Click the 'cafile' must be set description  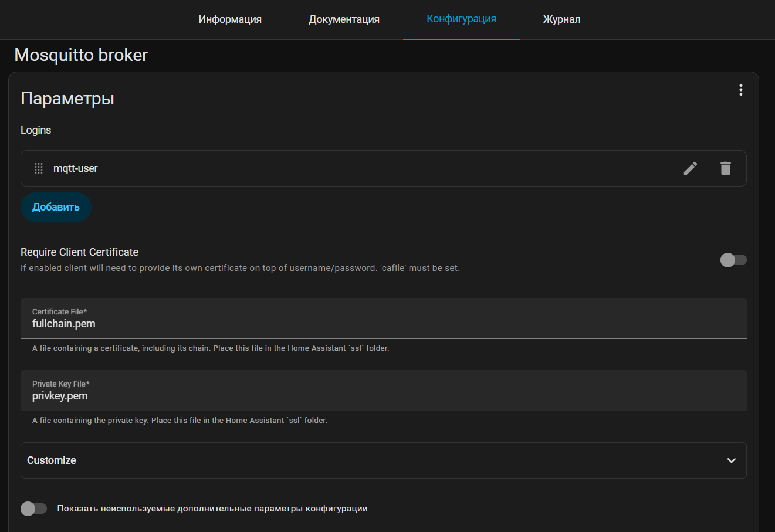pyautogui.click(x=241, y=268)
